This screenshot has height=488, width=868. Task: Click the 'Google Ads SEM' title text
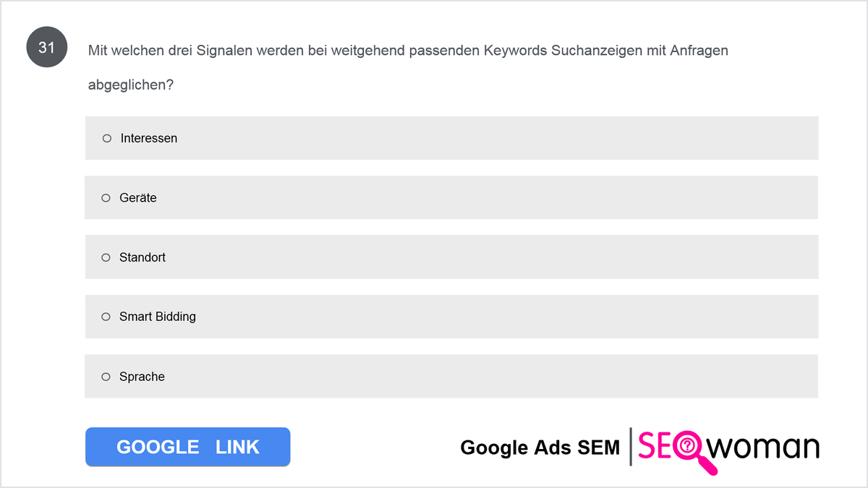(x=540, y=448)
